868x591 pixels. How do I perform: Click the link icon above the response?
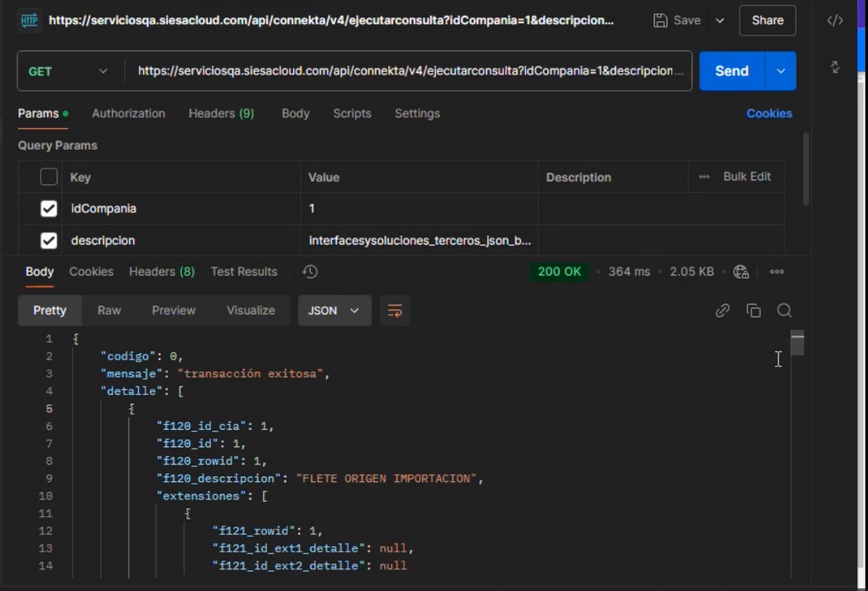[x=722, y=310]
